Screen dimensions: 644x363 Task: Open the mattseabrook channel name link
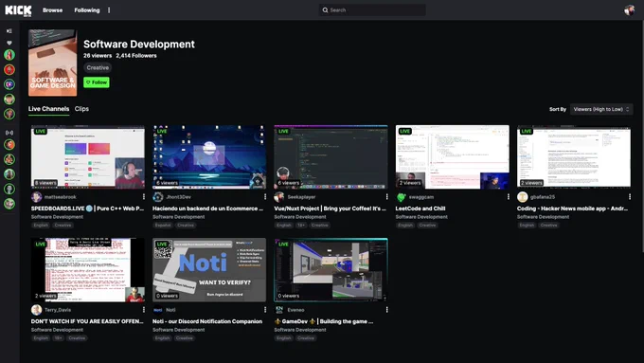pos(60,197)
